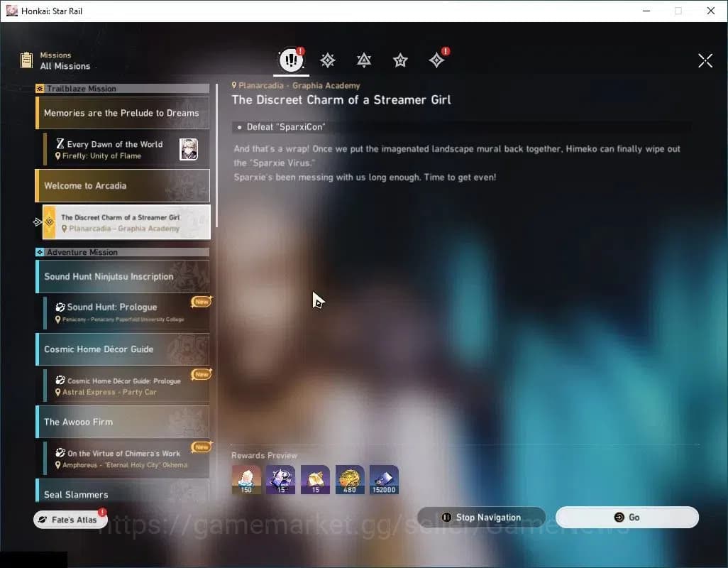View the 152000 credits reward icon

384,480
